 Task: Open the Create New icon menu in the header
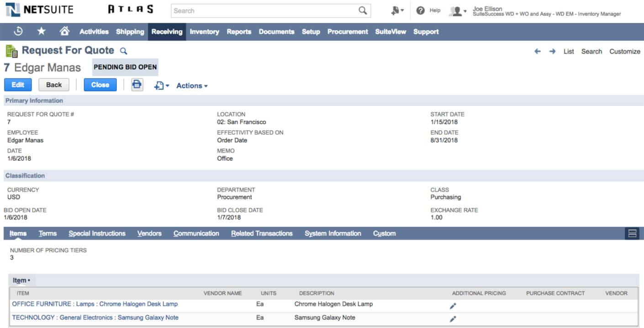click(397, 11)
